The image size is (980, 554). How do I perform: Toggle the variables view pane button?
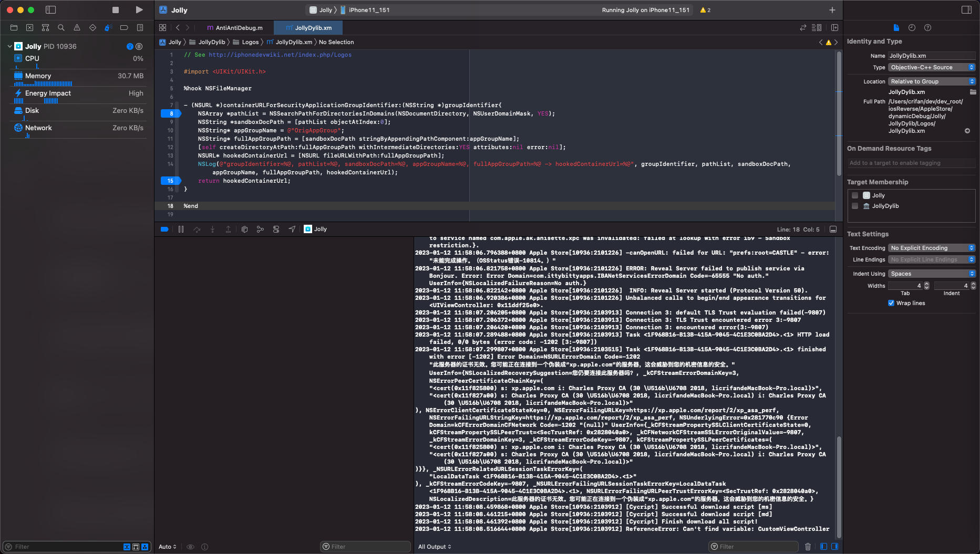click(x=823, y=547)
